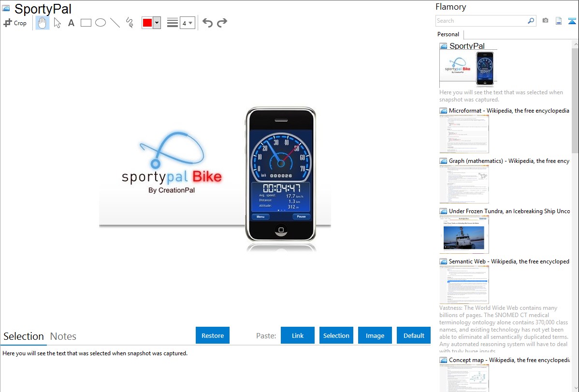Screen dimensions: 579x392
Task: Paste as Image
Action: [x=375, y=335]
